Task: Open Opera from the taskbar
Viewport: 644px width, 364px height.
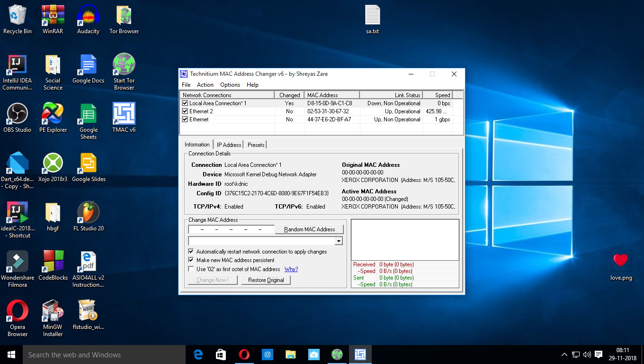Action: point(244,355)
